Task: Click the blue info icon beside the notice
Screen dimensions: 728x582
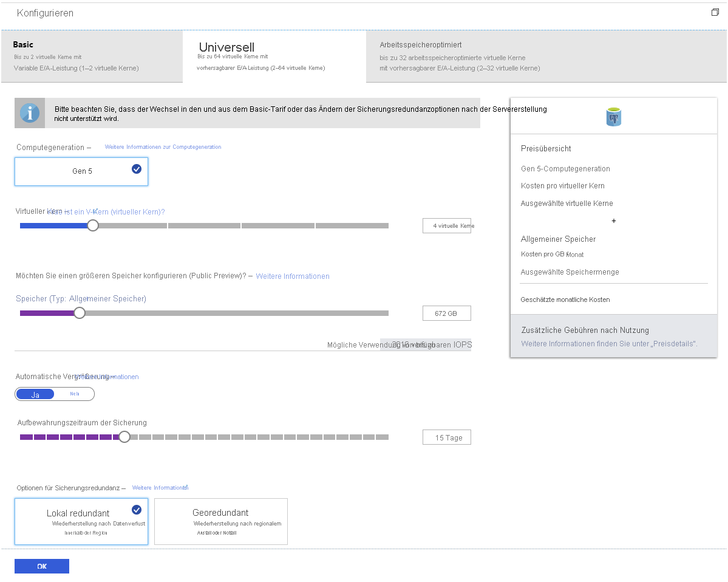Action: point(29,113)
